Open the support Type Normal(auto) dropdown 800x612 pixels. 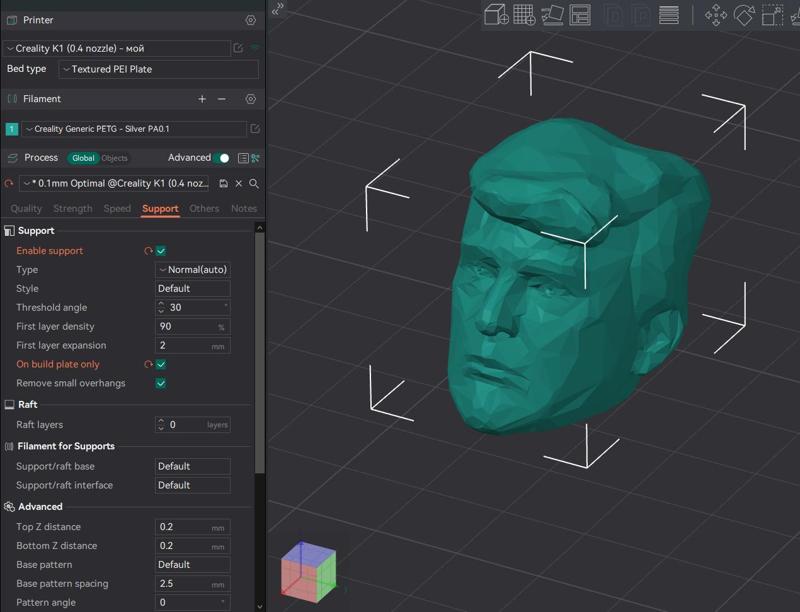point(193,270)
